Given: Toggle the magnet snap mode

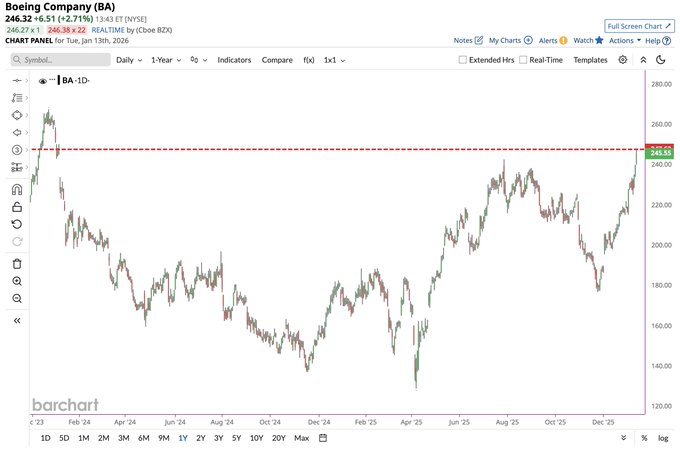Looking at the screenshot, I should tap(17, 190).
